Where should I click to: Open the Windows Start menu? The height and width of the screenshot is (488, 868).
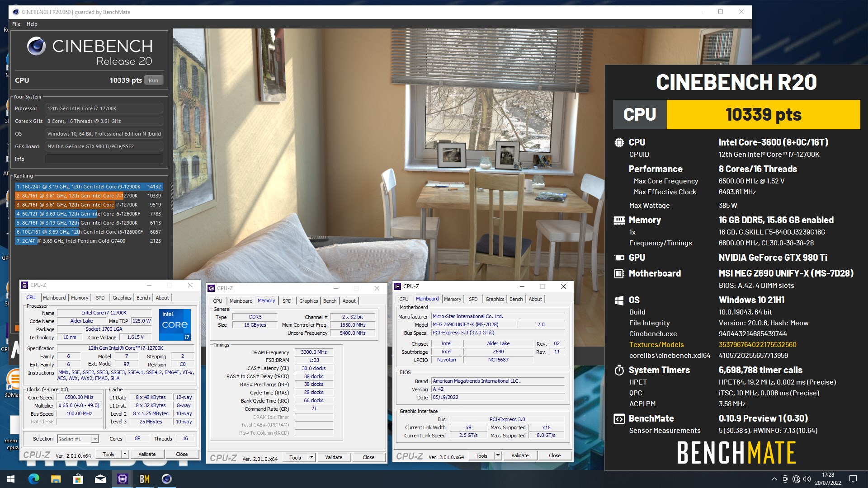[11, 479]
